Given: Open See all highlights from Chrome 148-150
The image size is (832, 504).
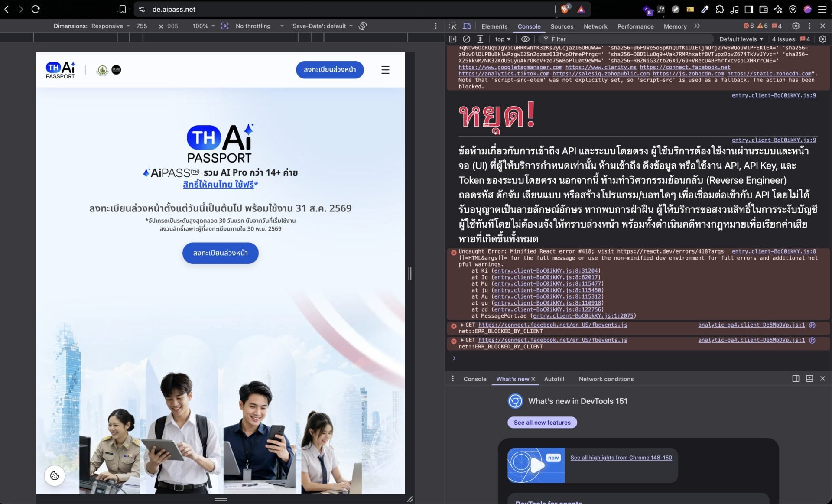Looking at the screenshot, I should tap(621, 458).
